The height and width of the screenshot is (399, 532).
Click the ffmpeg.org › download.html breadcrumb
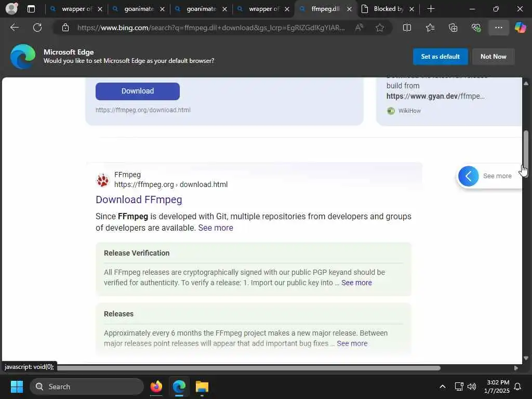coord(170,184)
